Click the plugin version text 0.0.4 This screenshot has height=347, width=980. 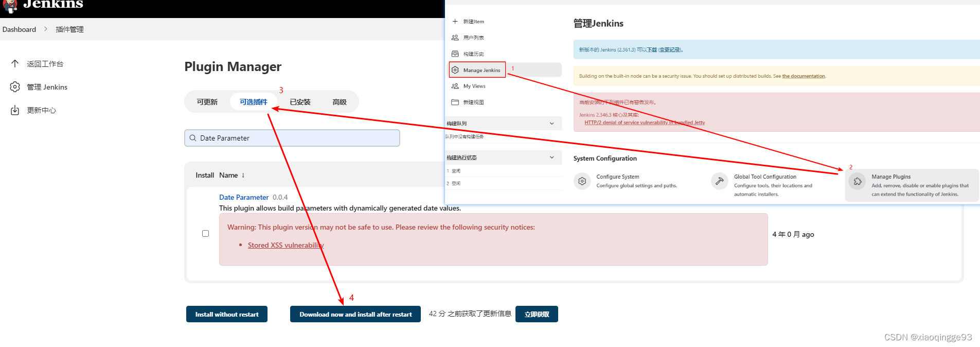click(280, 197)
